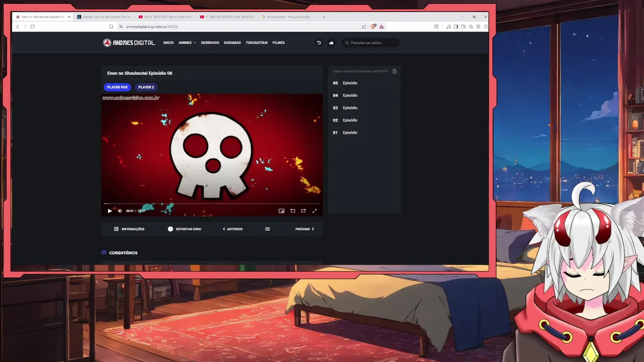
Task: Close the Enen no Shouboutai Episódio tab
Action: [x=69, y=17]
